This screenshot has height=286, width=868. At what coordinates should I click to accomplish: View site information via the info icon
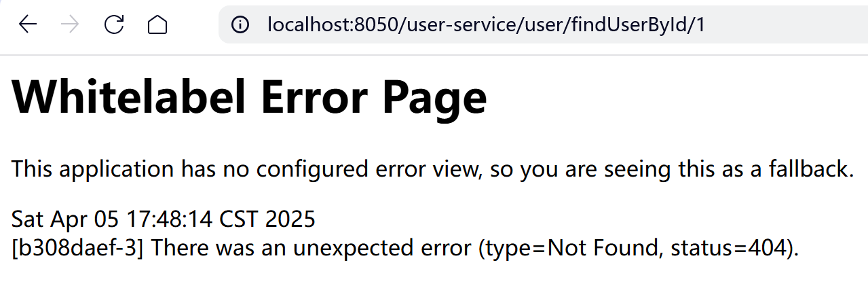coord(240,25)
